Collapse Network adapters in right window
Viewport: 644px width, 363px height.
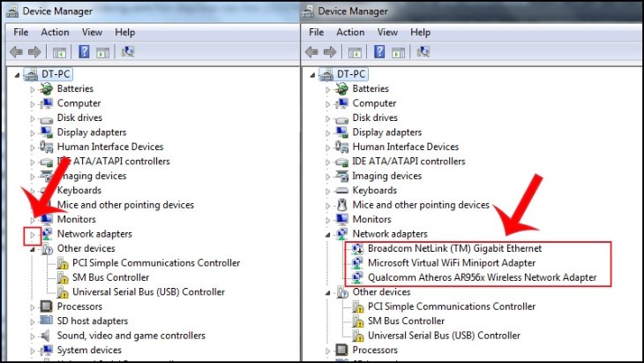click(328, 235)
